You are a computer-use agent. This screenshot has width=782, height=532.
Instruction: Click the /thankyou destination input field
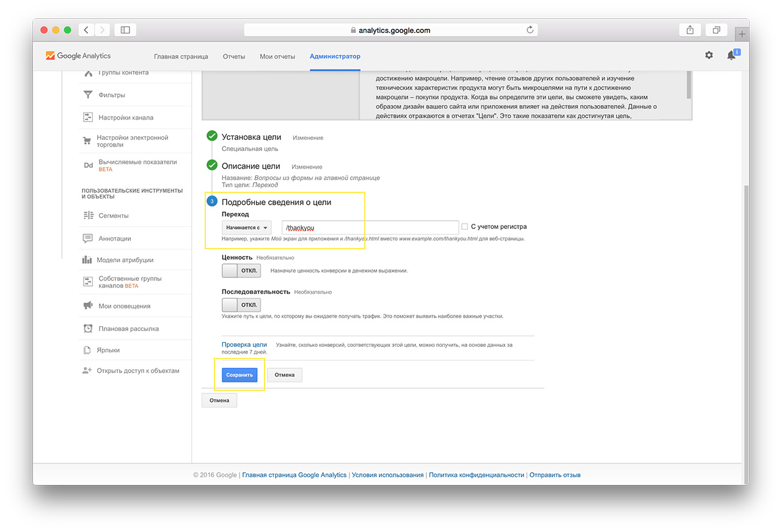(x=370, y=227)
